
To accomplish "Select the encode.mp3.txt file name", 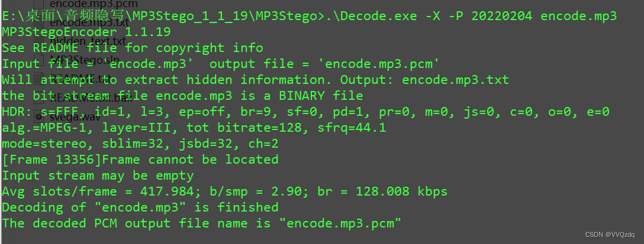I will click(x=89, y=22).
